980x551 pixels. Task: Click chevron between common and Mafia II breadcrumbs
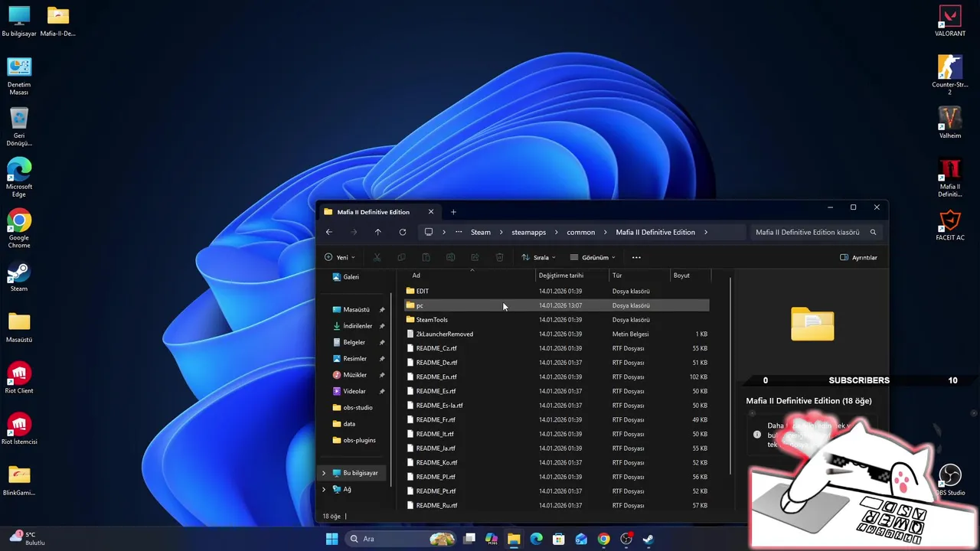click(606, 232)
